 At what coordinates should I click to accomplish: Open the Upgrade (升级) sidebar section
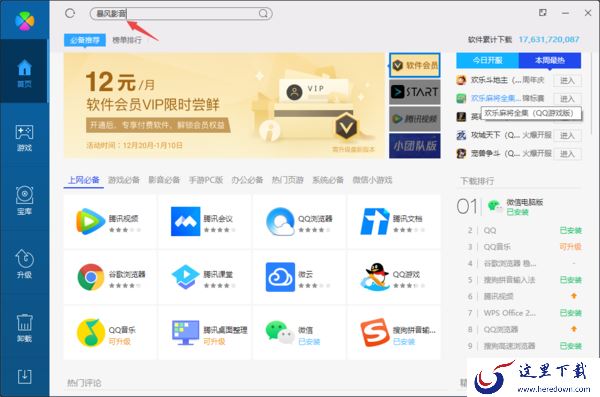coord(24,263)
